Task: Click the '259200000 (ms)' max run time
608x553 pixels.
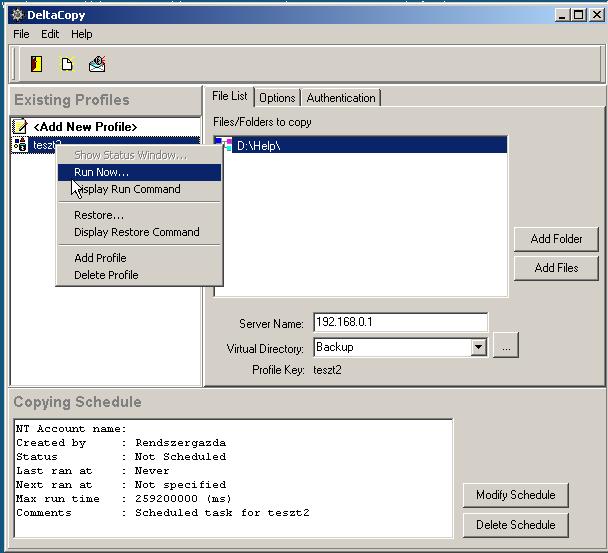Action: click(183, 498)
